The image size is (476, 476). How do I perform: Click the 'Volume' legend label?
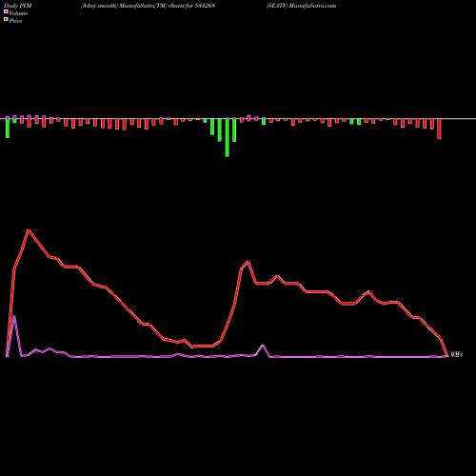[x=18, y=13]
